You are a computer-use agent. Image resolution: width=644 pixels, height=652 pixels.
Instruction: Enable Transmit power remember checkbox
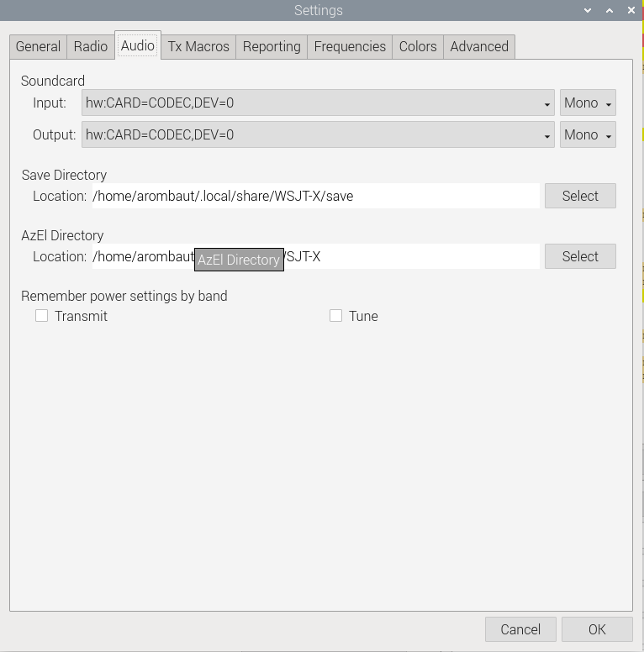[x=42, y=316]
